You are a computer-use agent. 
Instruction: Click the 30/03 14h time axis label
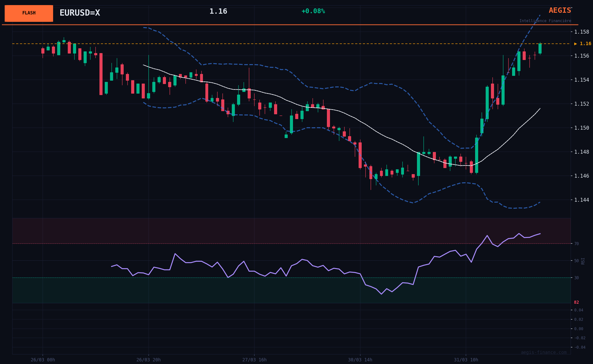pyautogui.click(x=360, y=360)
